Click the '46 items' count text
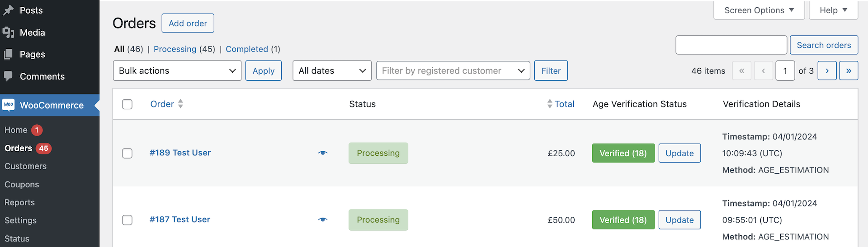 [708, 71]
